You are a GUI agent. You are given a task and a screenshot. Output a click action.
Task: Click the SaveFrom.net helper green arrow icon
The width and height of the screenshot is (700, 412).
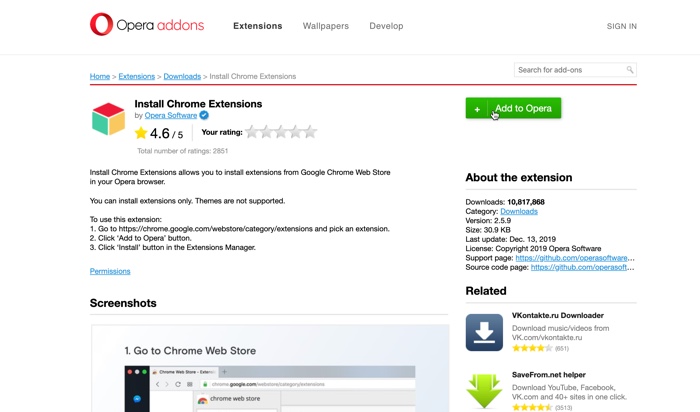484,391
